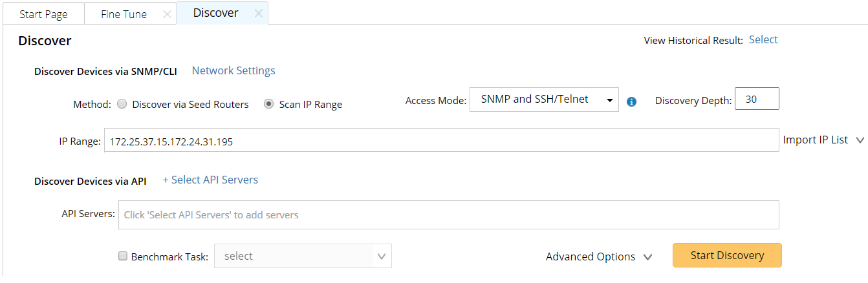The width and height of the screenshot is (868, 283).
Task: Select the Scan IP Range radio button
Action: coord(269,105)
